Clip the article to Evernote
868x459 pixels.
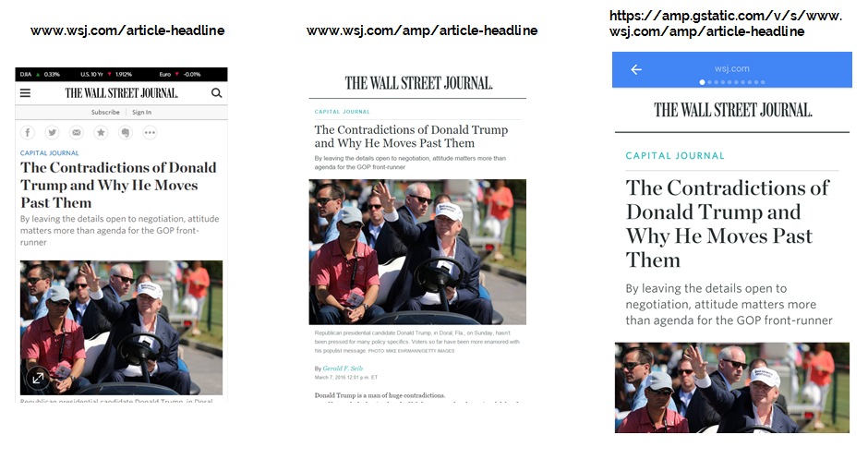(126, 132)
